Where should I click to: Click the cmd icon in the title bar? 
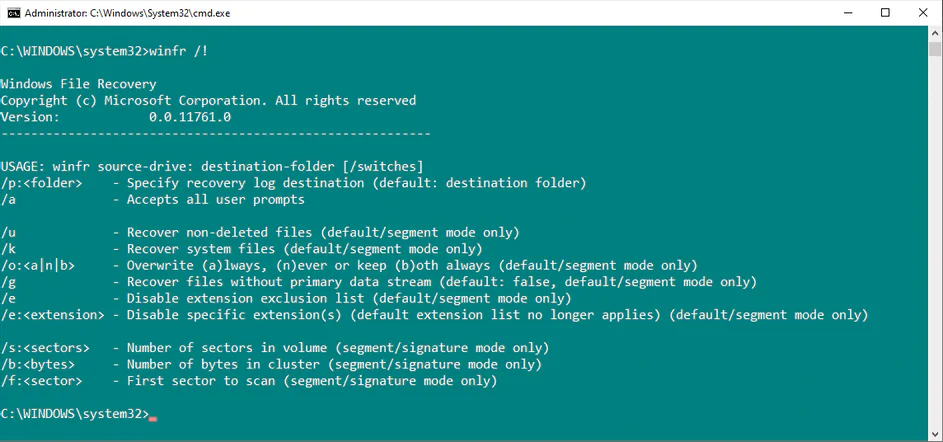[x=12, y=12]
